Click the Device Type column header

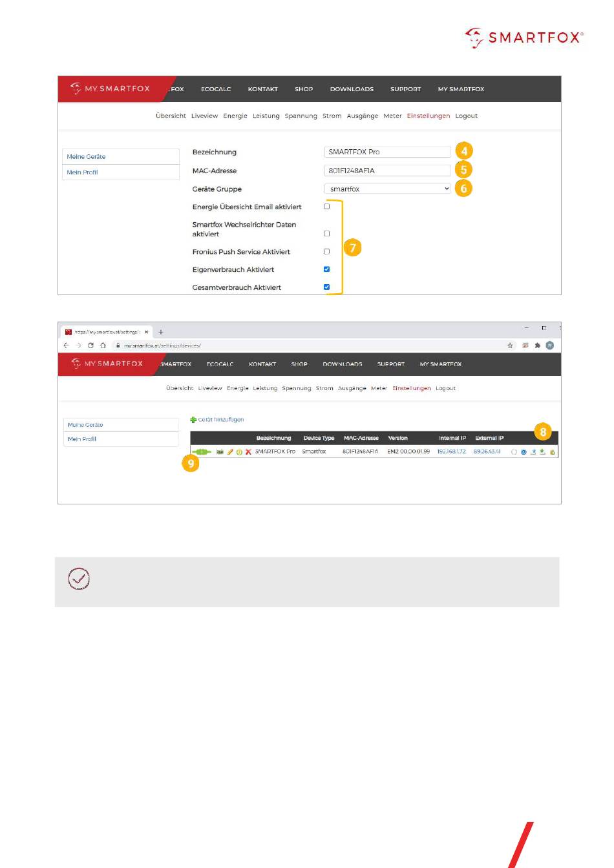click(x=319, y=439)
